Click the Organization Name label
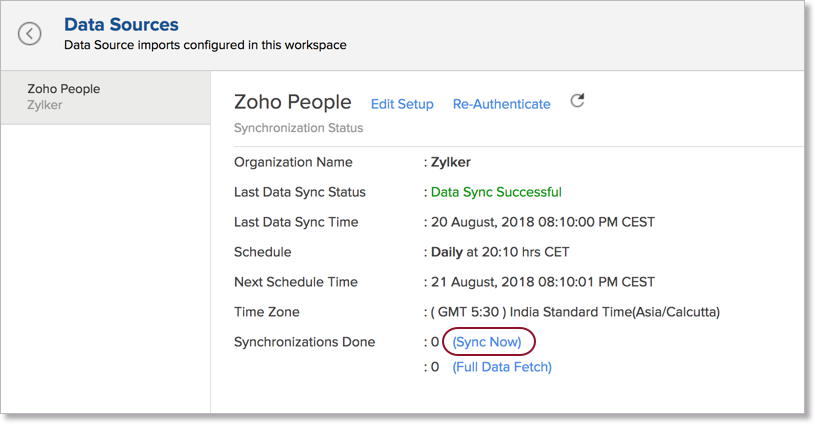815x424 pixels. pyautogui.click(x=293, y=162)
